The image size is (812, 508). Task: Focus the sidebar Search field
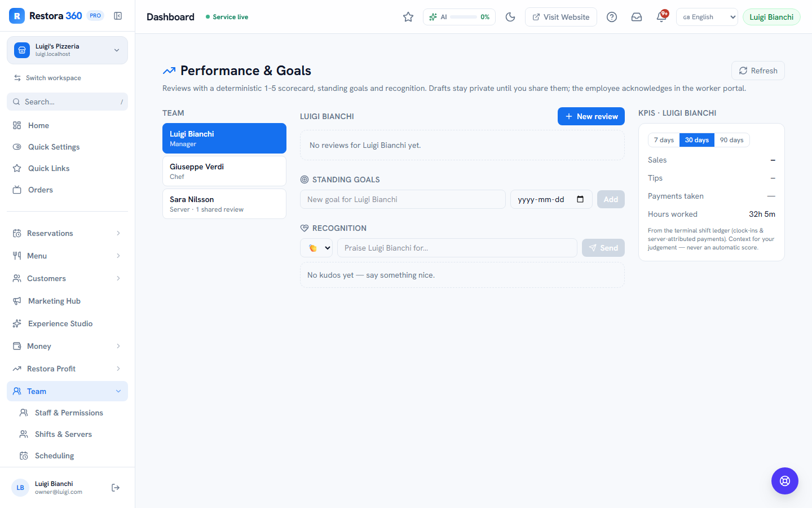click(x=67, y=102)
